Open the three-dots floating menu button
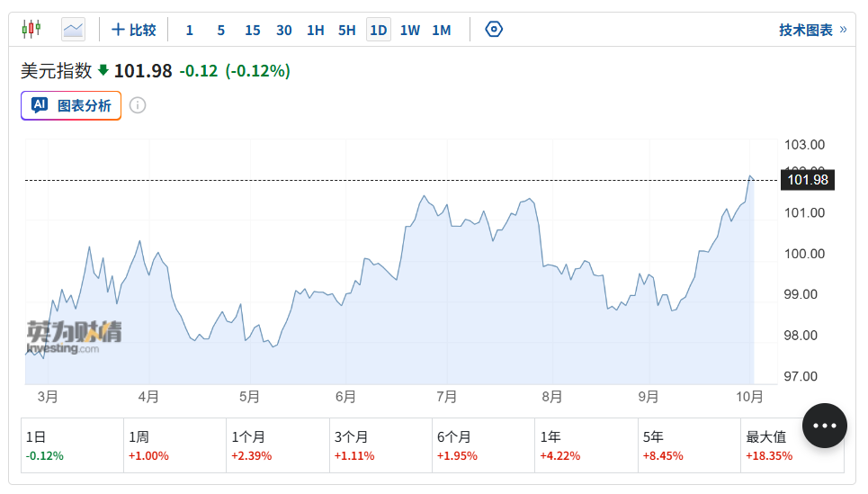Viewport: 868px width, 494px height. 824,426
